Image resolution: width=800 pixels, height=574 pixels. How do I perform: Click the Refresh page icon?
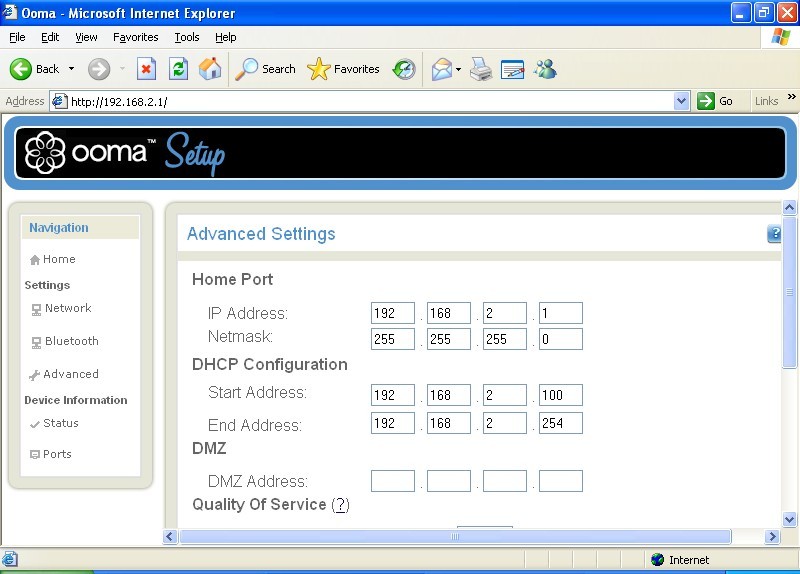click(x=178, y=69)
